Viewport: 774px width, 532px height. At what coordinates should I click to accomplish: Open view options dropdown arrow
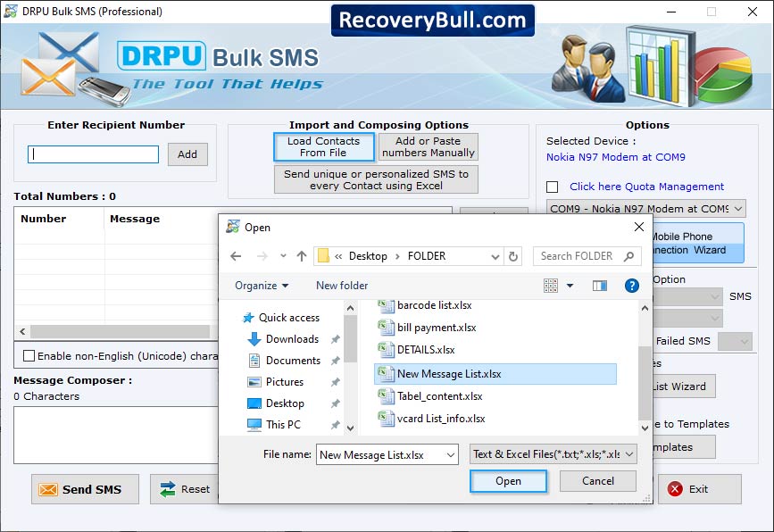[x=570, y=286]
